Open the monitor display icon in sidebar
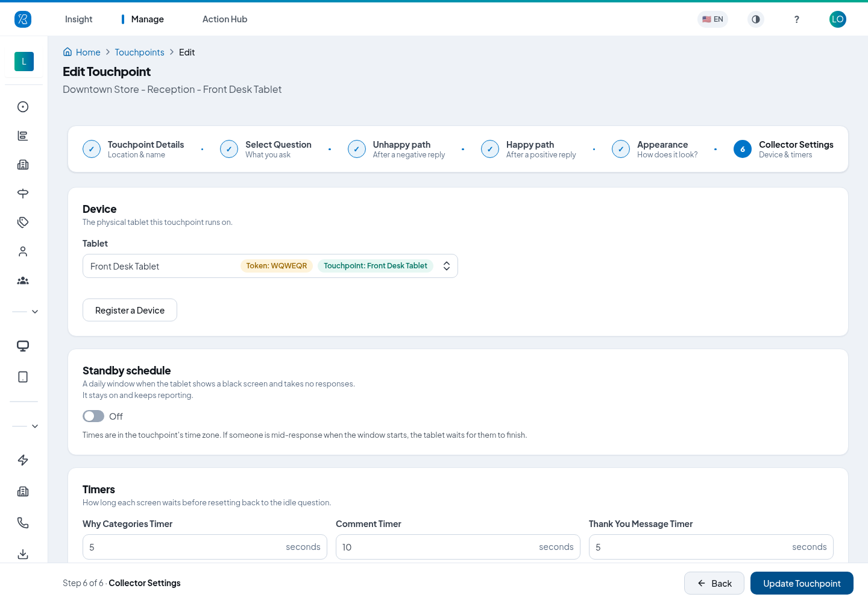Screen dimensions: 868x603 click(23, 346)
